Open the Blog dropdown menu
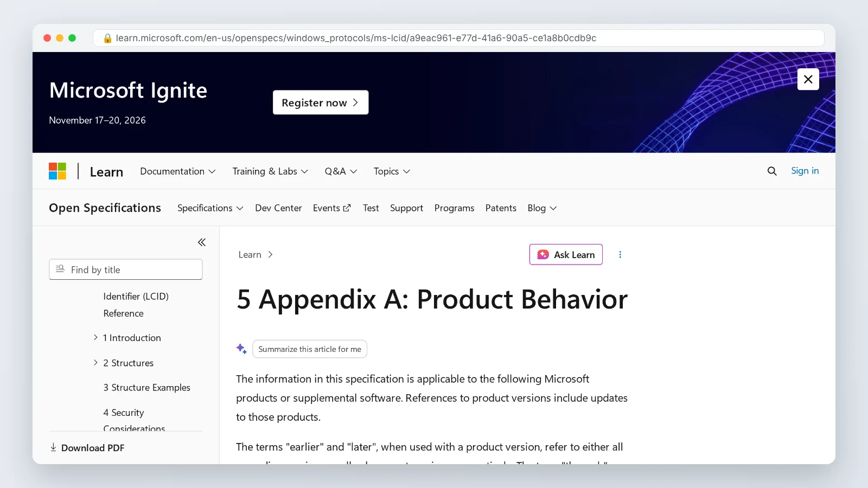The width and height of the screenshot is (868, 488). tap(542, 208)
